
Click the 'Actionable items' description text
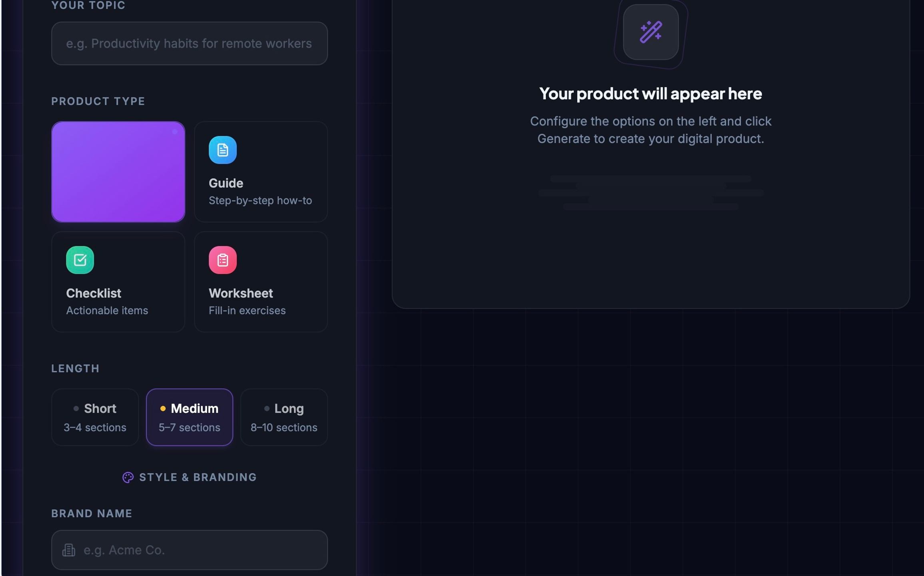click(x=107, y=310)
